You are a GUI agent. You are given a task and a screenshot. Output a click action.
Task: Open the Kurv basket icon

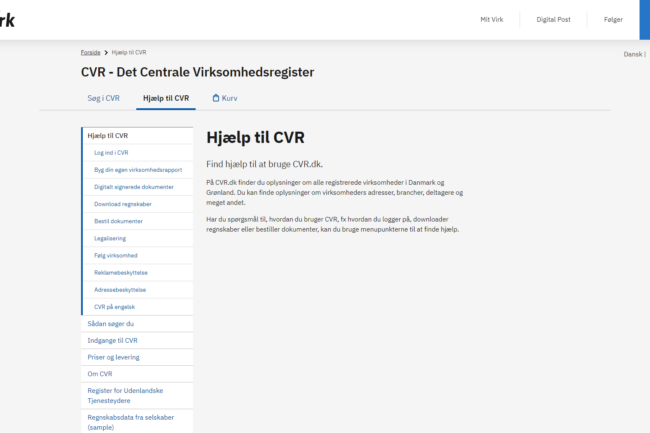point(216,98)
